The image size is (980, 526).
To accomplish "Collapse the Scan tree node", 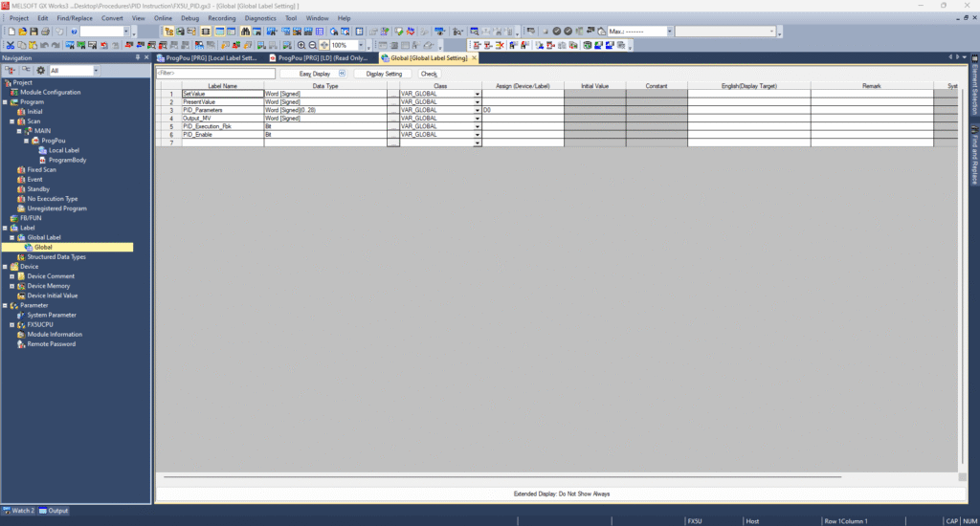I will coord(11,121).
